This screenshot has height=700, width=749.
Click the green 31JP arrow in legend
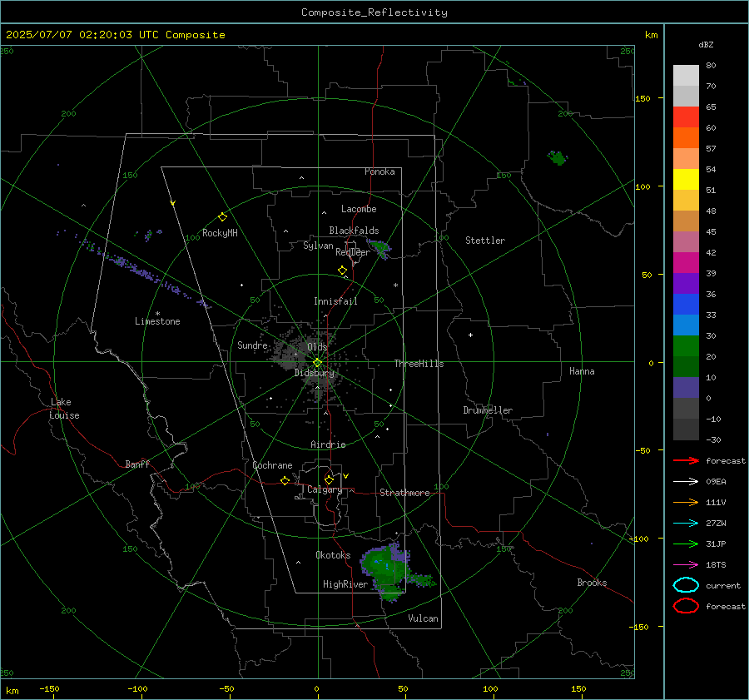(686, 544)
